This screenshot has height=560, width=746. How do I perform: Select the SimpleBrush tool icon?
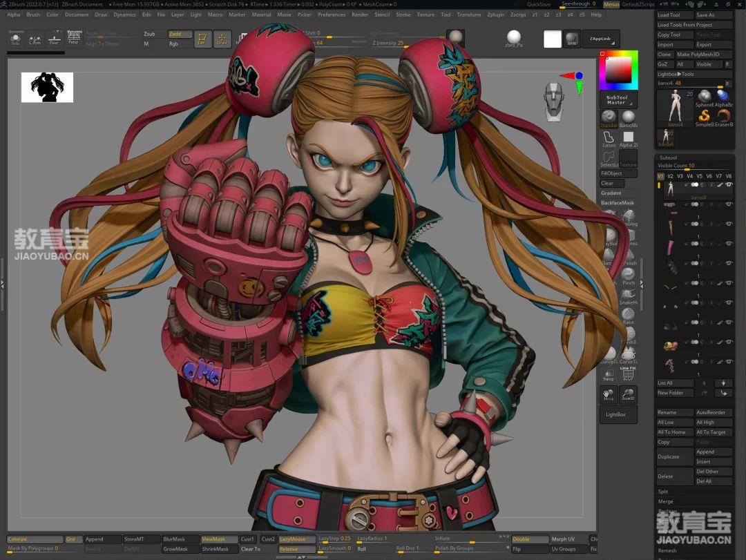point(704,117)
